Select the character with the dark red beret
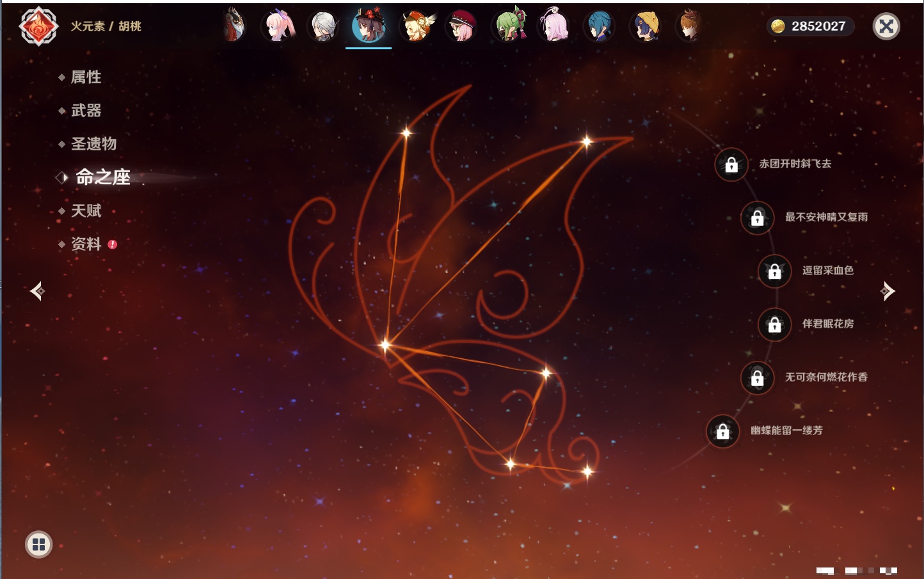 (462, 26)
